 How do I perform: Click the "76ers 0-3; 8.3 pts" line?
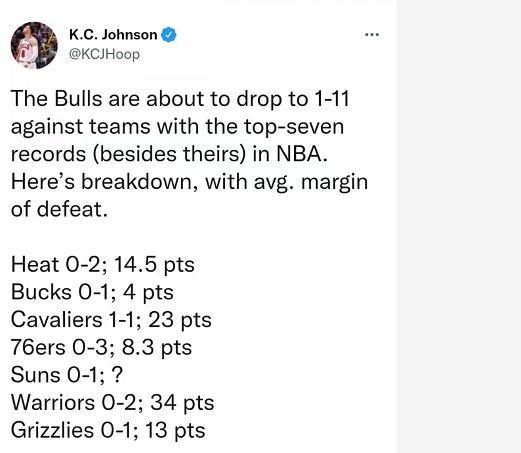pyautogui.click(x=101, y=347)
